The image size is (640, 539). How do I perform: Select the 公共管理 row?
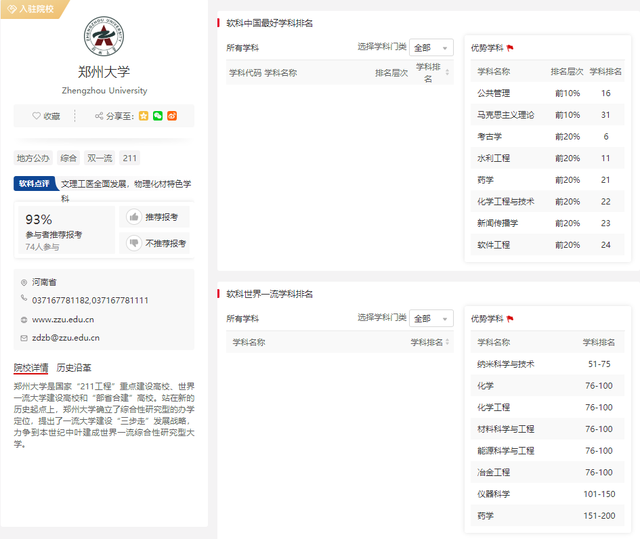[x=547, y=93]
